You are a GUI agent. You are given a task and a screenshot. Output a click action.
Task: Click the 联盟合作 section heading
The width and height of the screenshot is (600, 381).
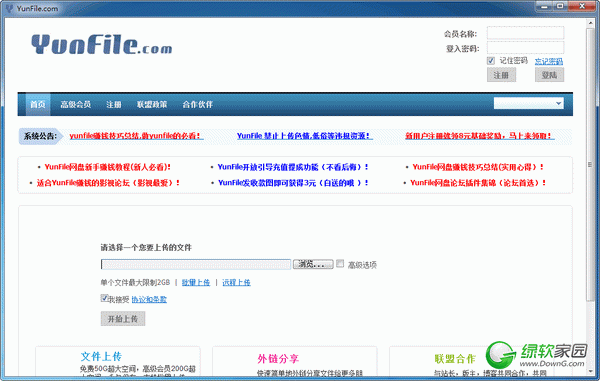(x=455, y=359)
